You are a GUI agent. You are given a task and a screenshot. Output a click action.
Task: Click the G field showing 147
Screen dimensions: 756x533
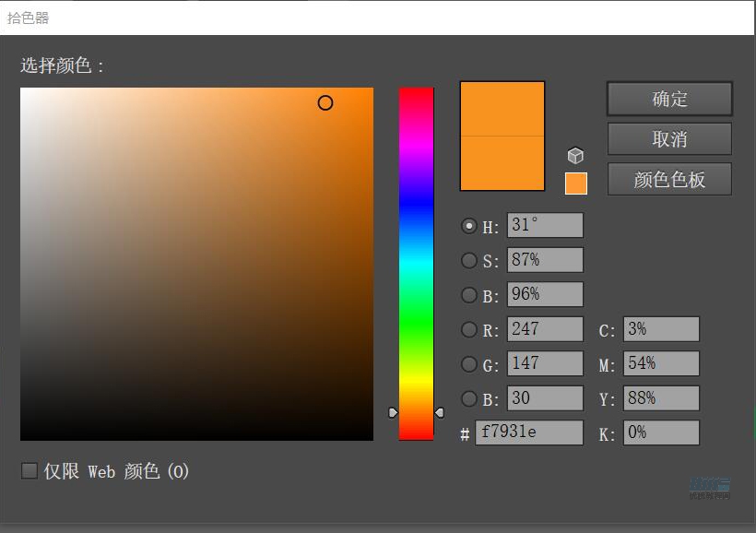tap(545, 363)
